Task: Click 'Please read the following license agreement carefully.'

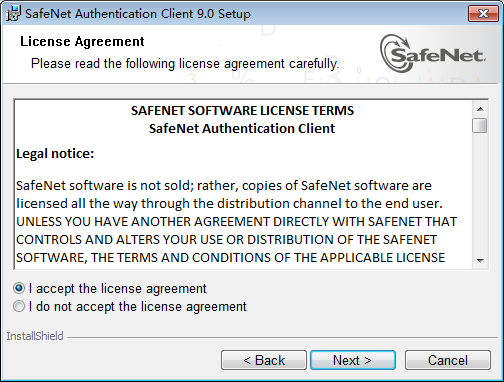Action: 185,63
